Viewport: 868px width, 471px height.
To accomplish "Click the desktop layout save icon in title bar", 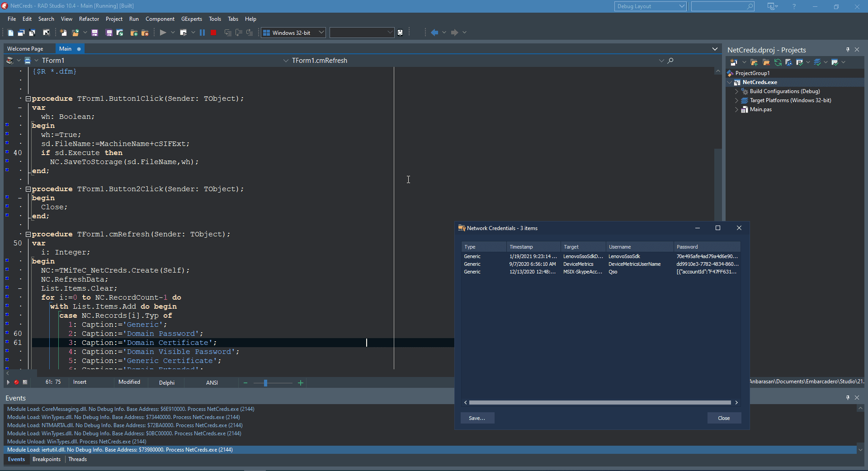I will (x=771, y=6).
